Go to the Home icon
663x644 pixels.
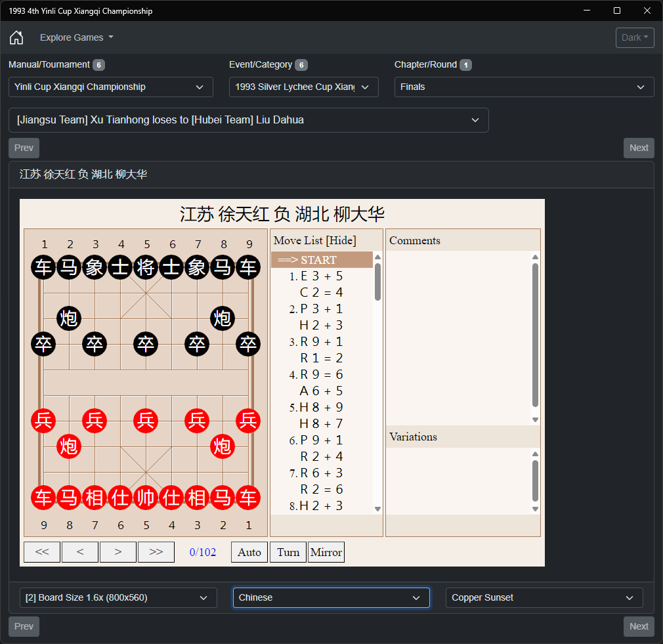click(16, 37)
